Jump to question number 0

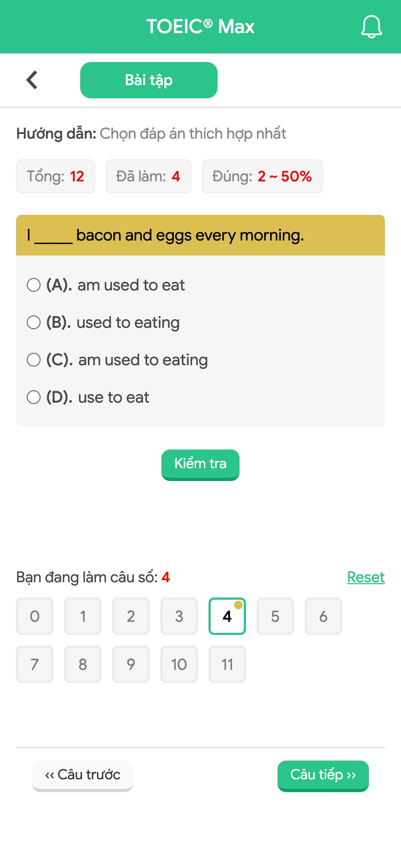35,616
